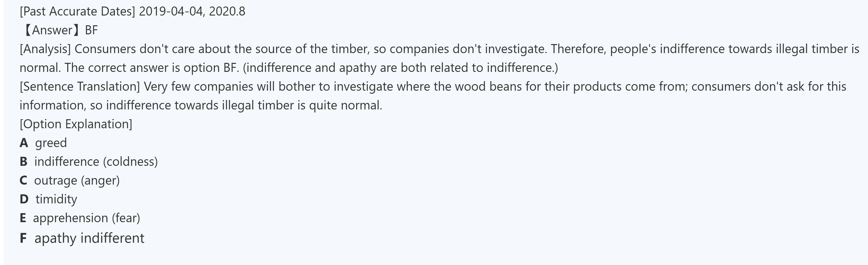
Task: Select option B indifference (coldness)
Action: point(96,162)
